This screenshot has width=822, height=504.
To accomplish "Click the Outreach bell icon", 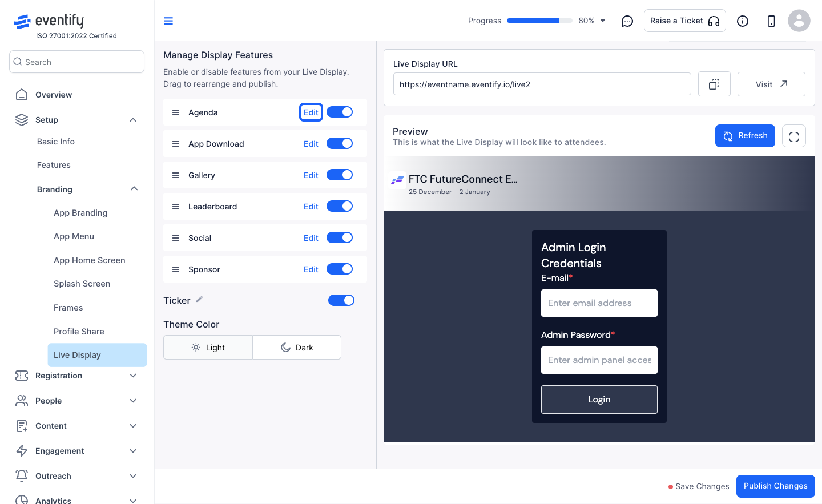I will click(22, 476).
